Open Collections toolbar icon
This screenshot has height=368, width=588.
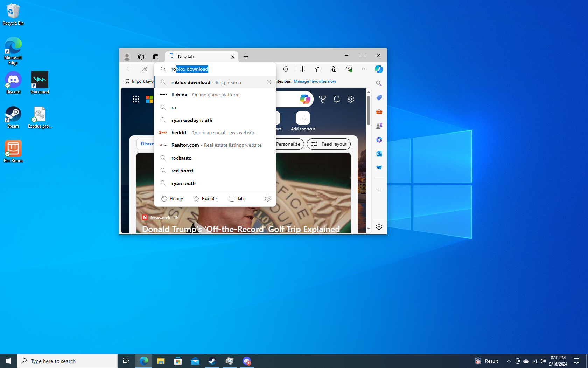click(334, 69)
